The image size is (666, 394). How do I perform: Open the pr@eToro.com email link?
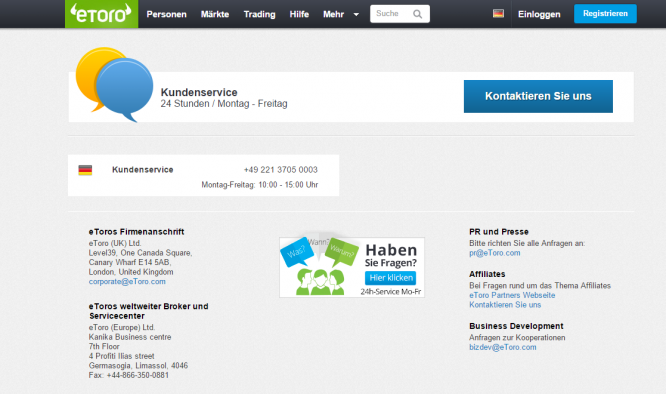pos(494,253)
